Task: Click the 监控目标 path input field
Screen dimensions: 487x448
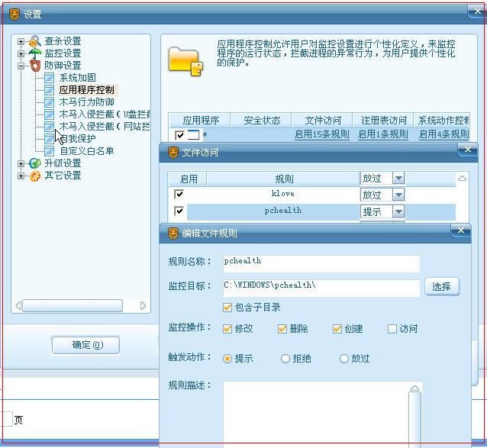Action: tap(321, 288)
